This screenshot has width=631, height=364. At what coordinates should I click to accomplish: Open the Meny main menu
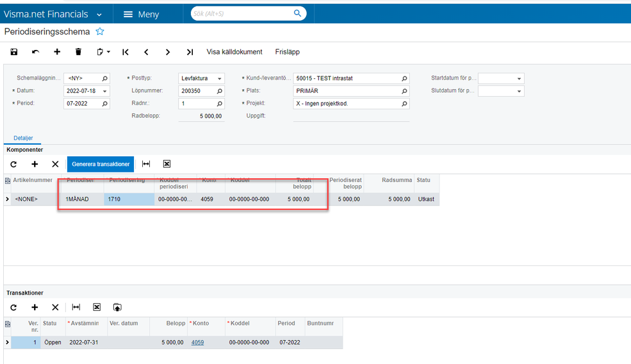pyautogui.click(x=141, y=14)
